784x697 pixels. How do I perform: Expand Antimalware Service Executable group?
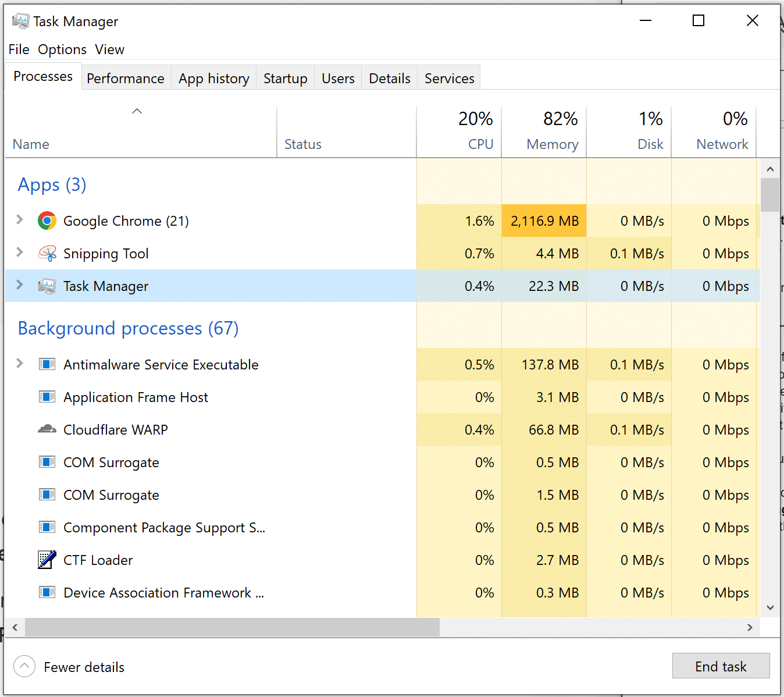[20, 364]
